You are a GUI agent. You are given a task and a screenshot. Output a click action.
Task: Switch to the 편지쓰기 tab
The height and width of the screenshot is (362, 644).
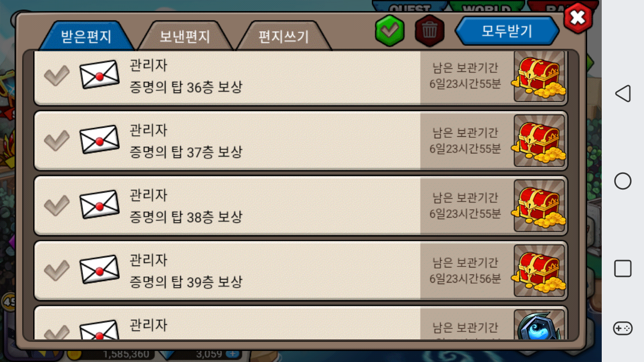283,36
